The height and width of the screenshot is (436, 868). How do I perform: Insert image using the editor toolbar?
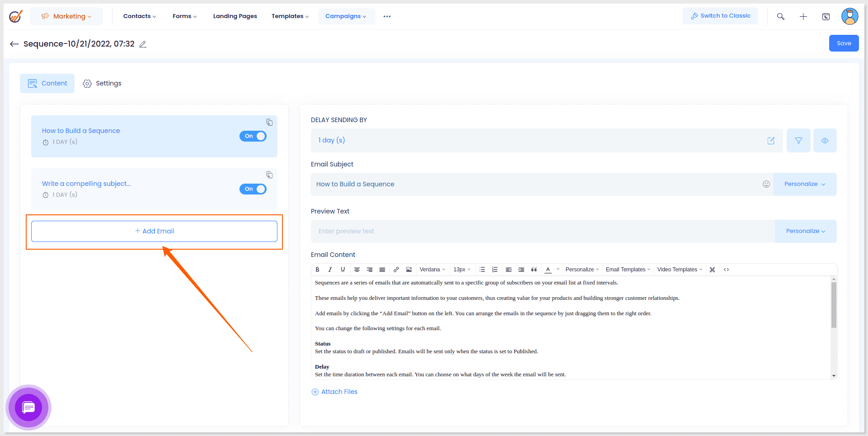[409, 270]
